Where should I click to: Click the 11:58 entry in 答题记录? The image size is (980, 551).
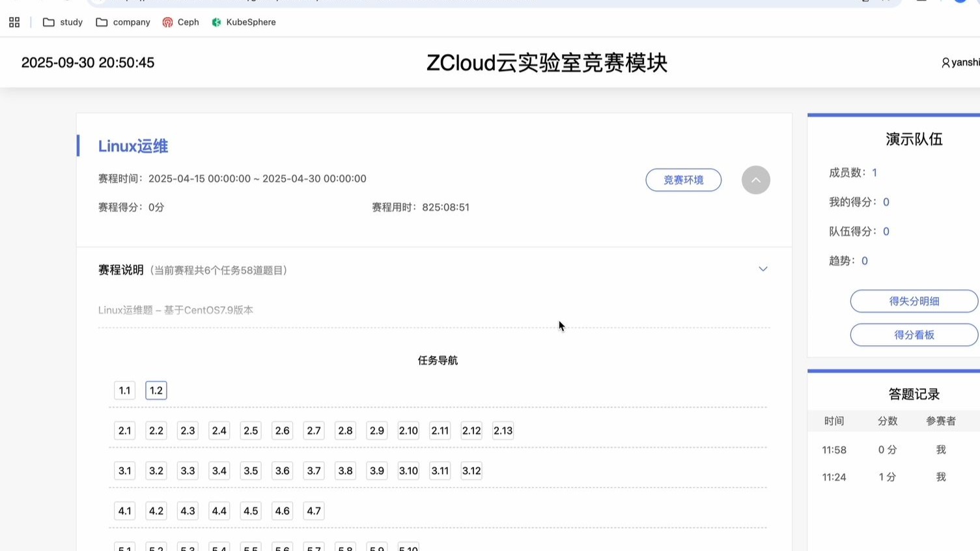(834, 449)
